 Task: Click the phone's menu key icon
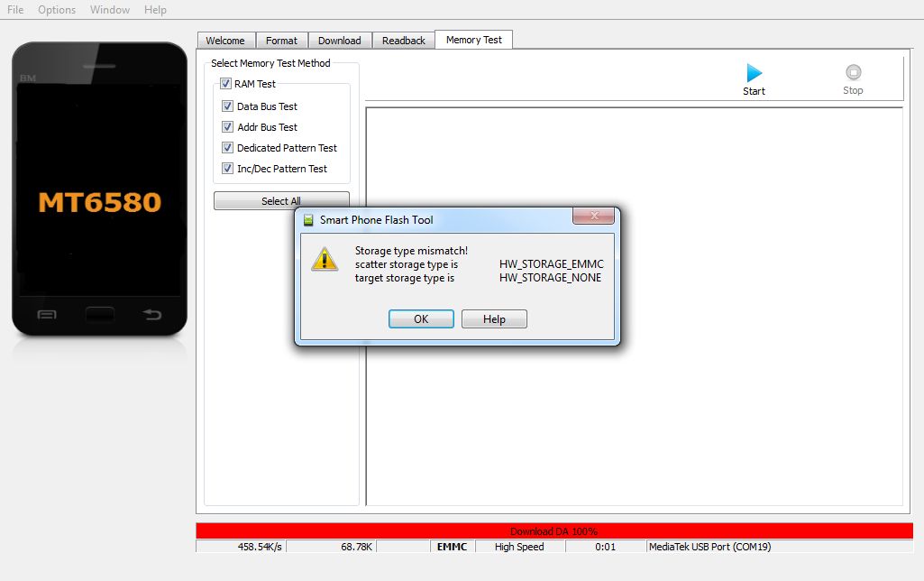pyautogui.click(x=47, y=314)
